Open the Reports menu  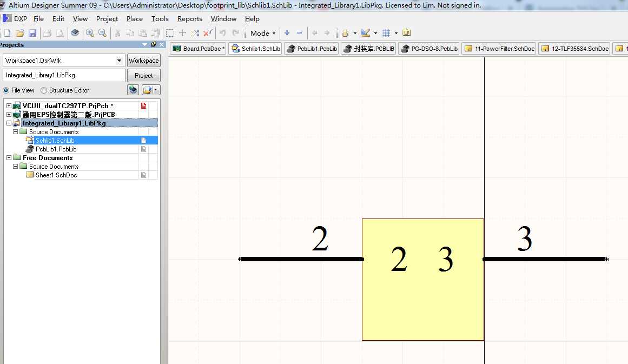(189, 19)
